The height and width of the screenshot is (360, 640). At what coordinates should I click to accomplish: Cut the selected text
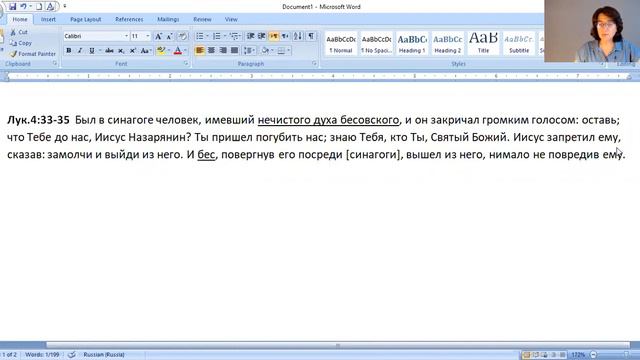pyautogui.click(x=19, y=32)
